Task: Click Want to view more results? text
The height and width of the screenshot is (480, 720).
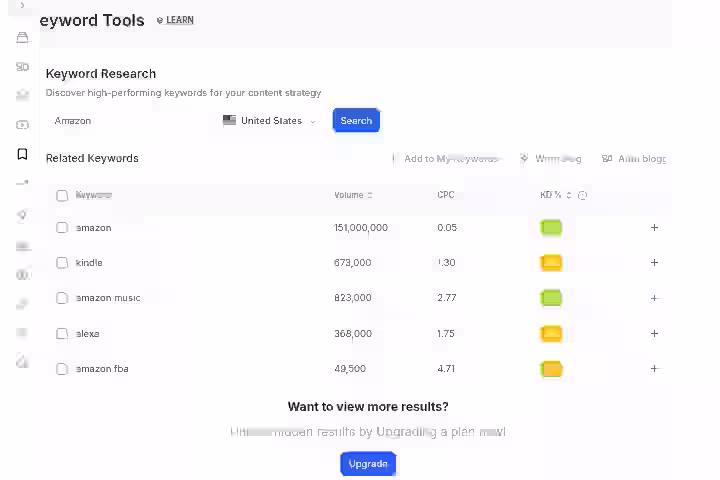Action: point(368,407)
